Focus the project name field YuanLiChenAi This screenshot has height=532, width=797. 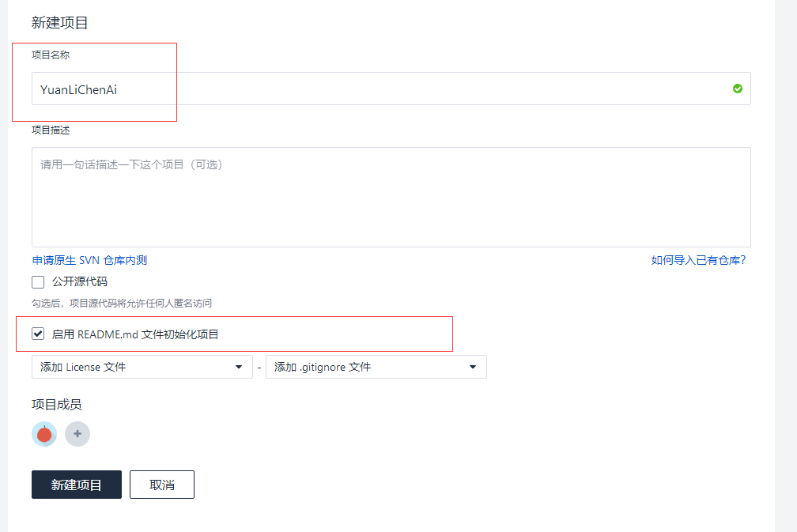pos(380,89)
